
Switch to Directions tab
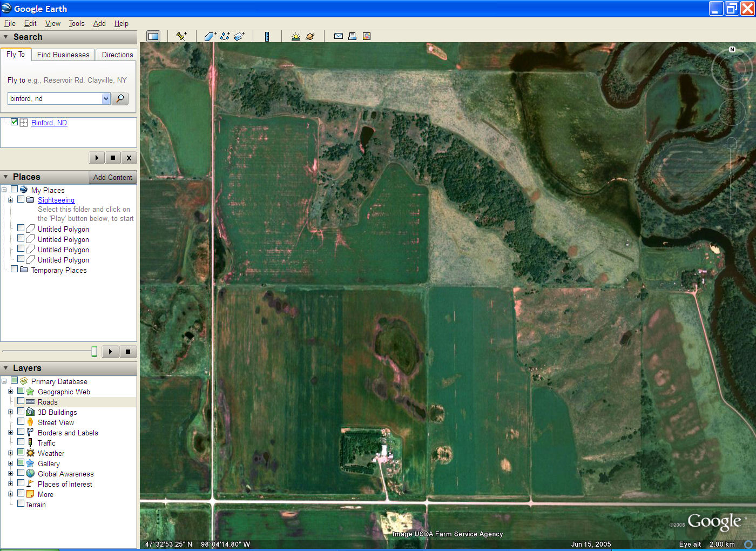click(117, 55)
